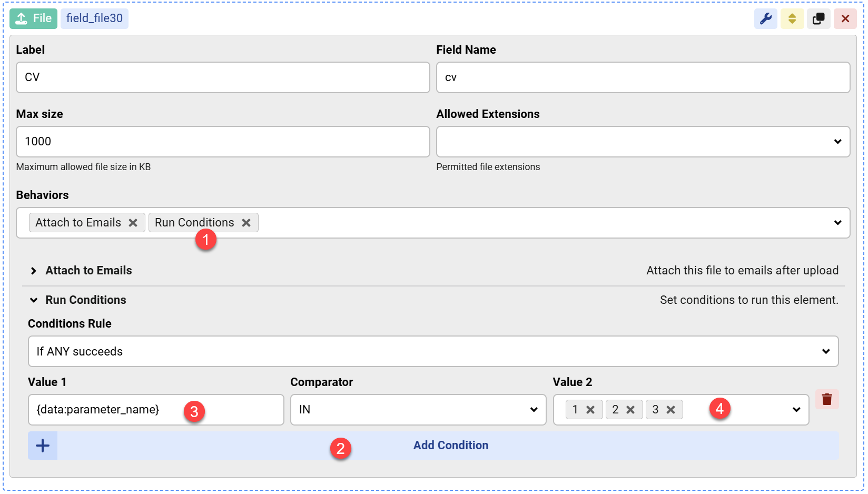The height and width of the screenshot is (494, 868).
Task: Click the green File upload badge
Action: (33, 18)
